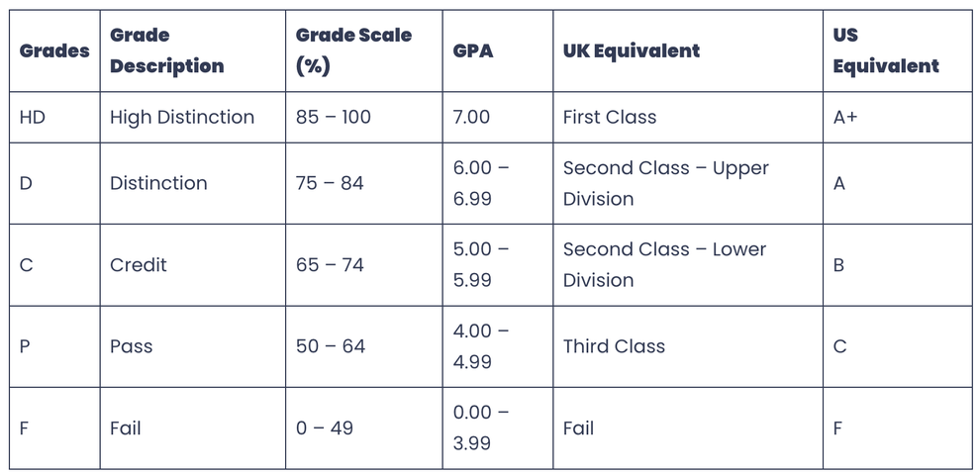Select the Pass description cell
This screenshot has width=980, height=475.
pyautogui.click(x=131, y=346)
